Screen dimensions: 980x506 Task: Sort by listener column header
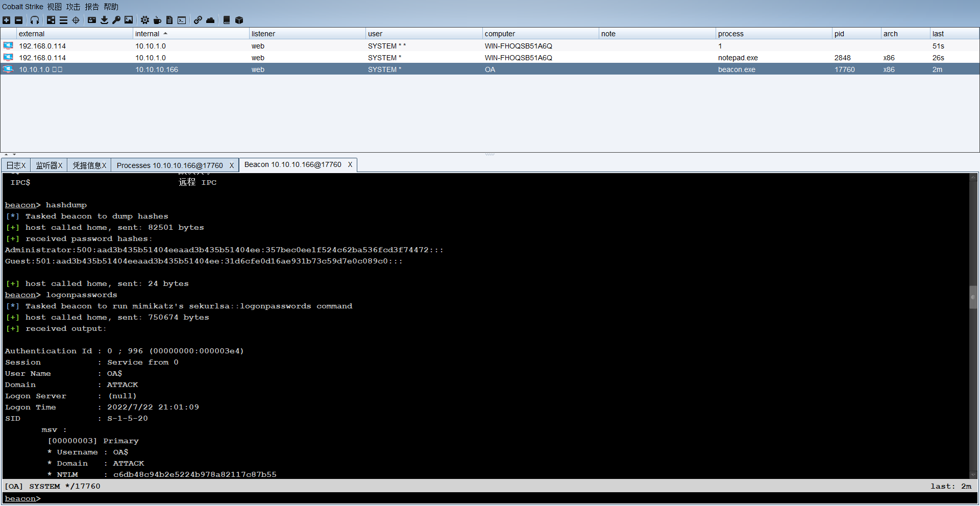[307, 34]
